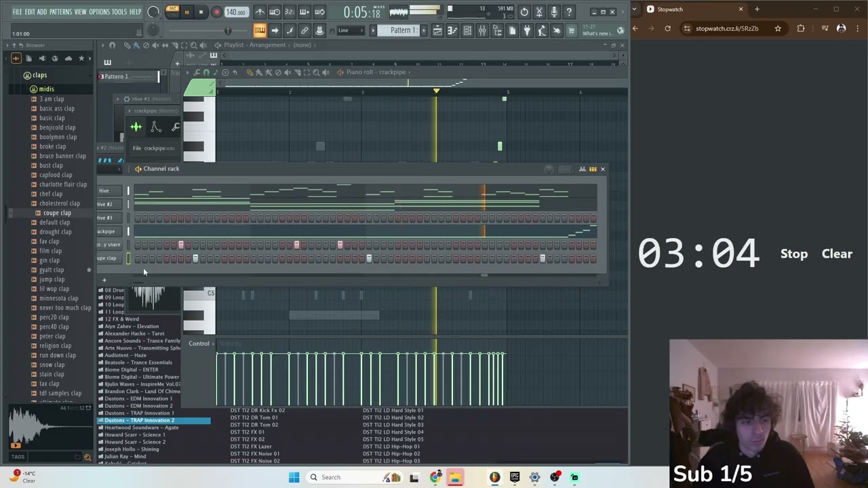Open the Channel rack options speaker icon

click(x=138, y=169)
